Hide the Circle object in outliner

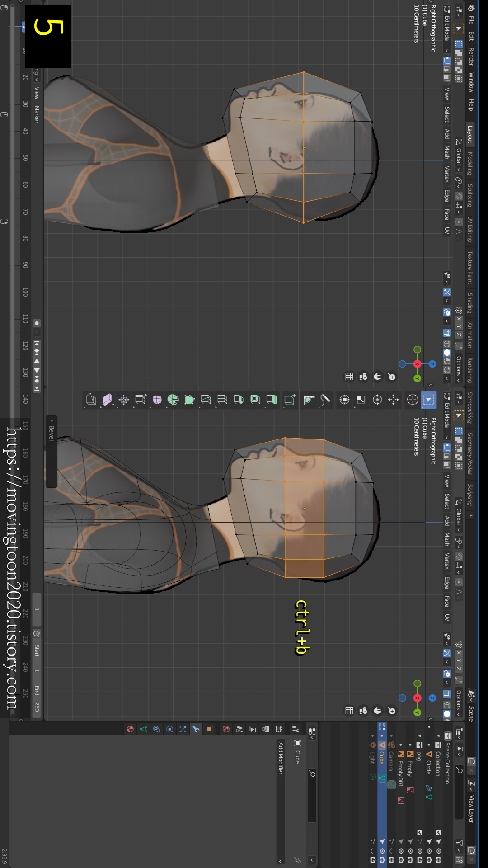[429, 851]
